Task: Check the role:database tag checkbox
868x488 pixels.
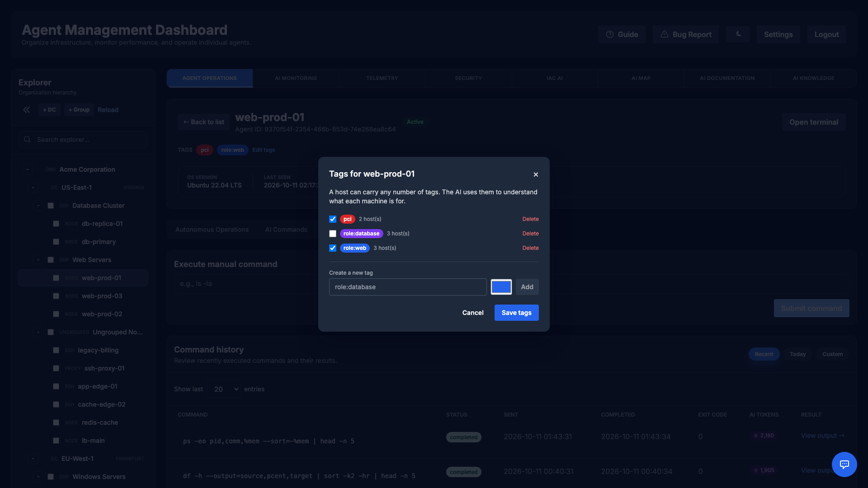Action: click(333, 234)
